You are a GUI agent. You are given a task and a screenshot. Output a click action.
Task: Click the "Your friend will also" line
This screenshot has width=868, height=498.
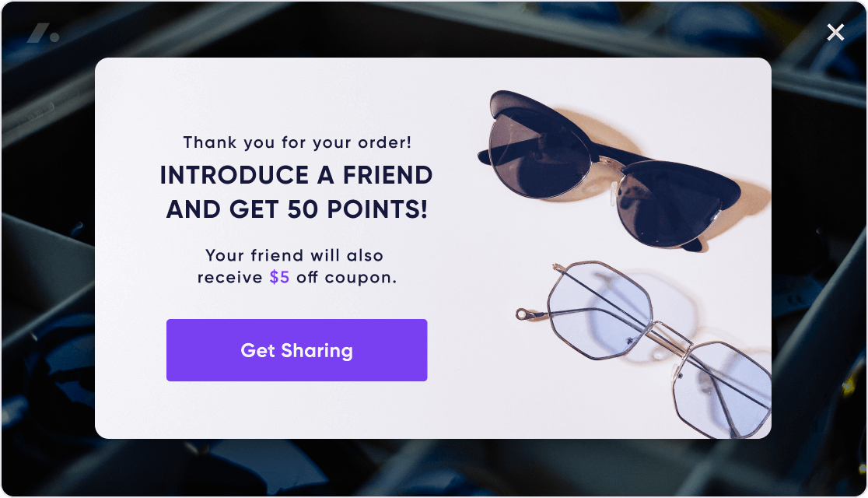(x=295, y=255)
